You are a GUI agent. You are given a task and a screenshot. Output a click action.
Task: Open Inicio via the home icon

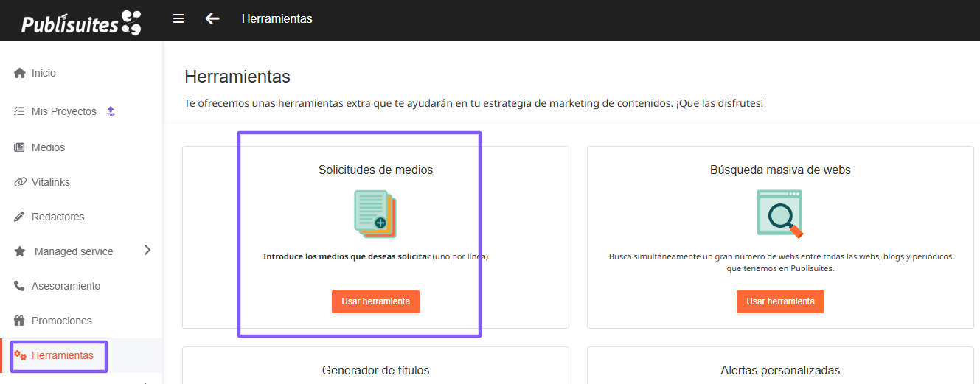(x=20, y=73)
